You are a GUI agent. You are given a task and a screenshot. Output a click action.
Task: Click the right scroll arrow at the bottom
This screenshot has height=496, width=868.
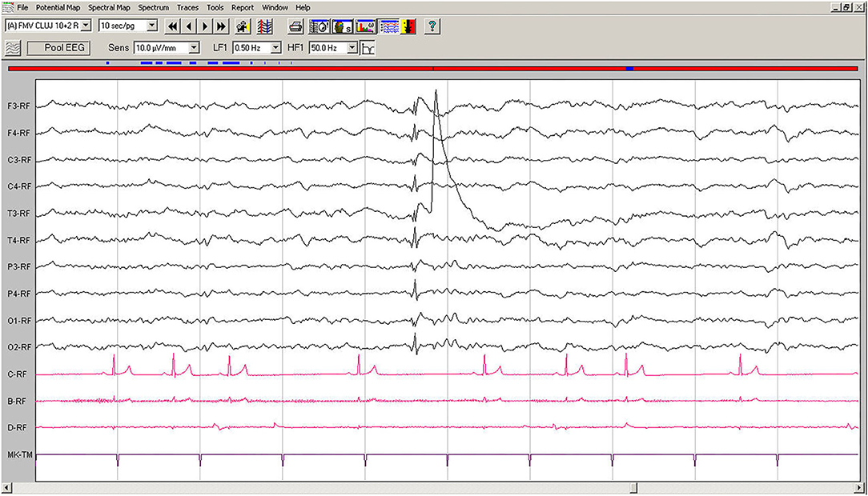tap(860, 488)
